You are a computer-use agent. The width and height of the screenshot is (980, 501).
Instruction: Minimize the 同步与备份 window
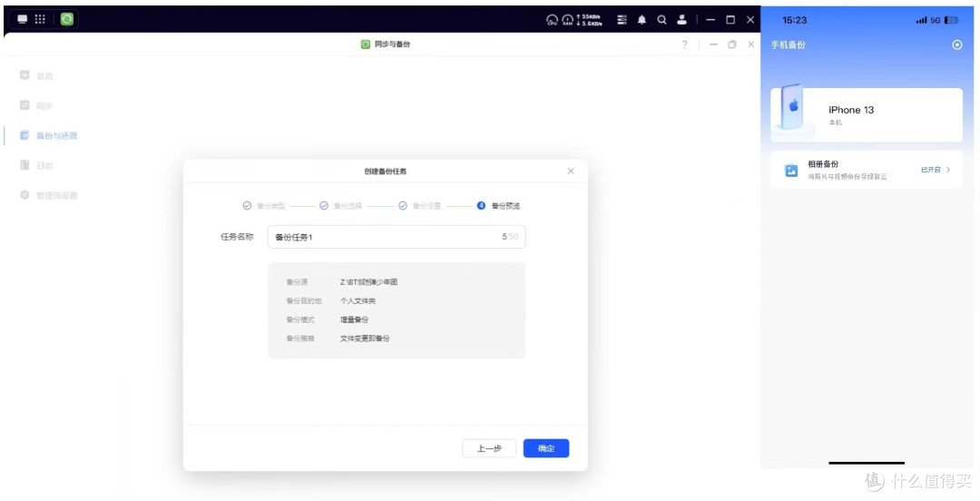click(x=713, y=44)
